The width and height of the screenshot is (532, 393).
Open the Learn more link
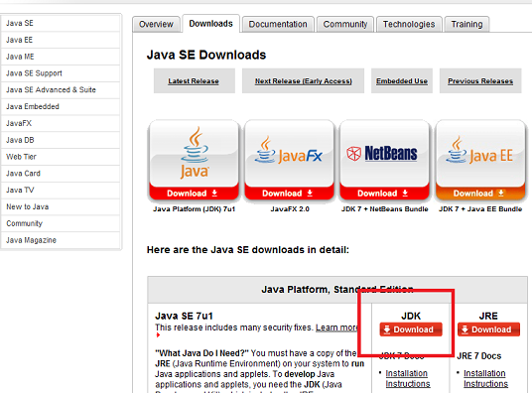[x=336, y=327]
